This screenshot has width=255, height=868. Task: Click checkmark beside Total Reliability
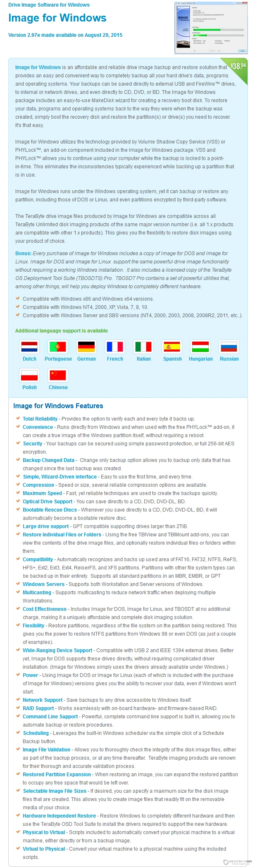point(18,418)
